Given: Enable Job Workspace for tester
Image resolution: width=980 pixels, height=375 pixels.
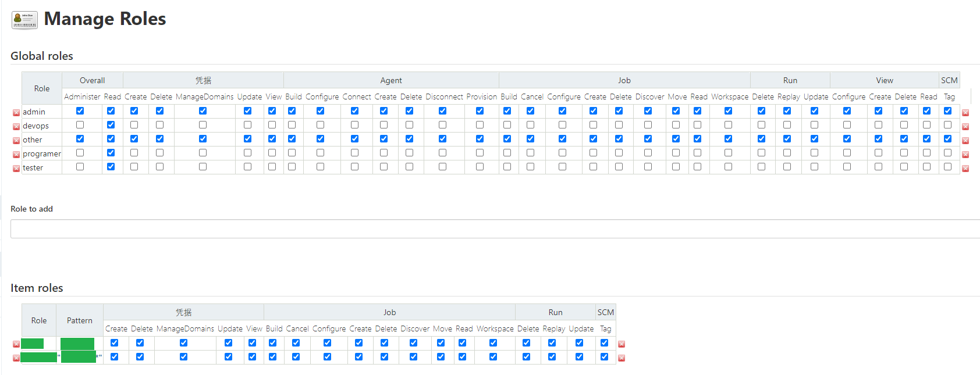Looking at the screenshot, I should [729, 166].
